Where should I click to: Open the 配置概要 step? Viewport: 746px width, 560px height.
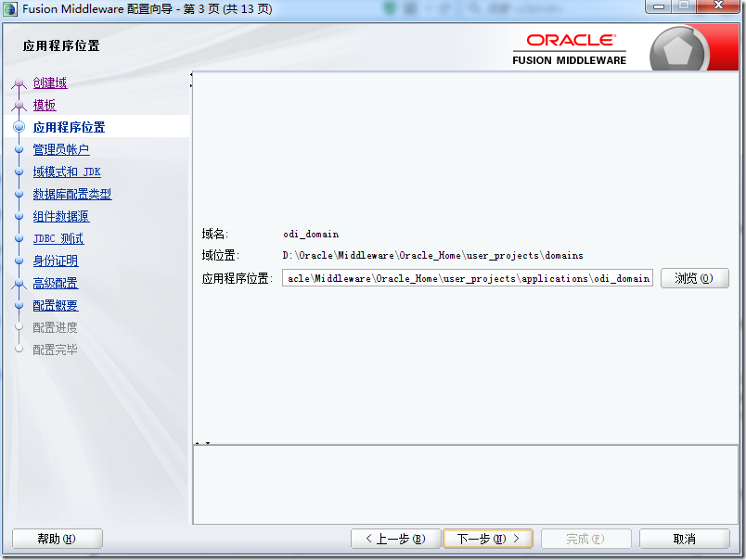click(56, 305)
